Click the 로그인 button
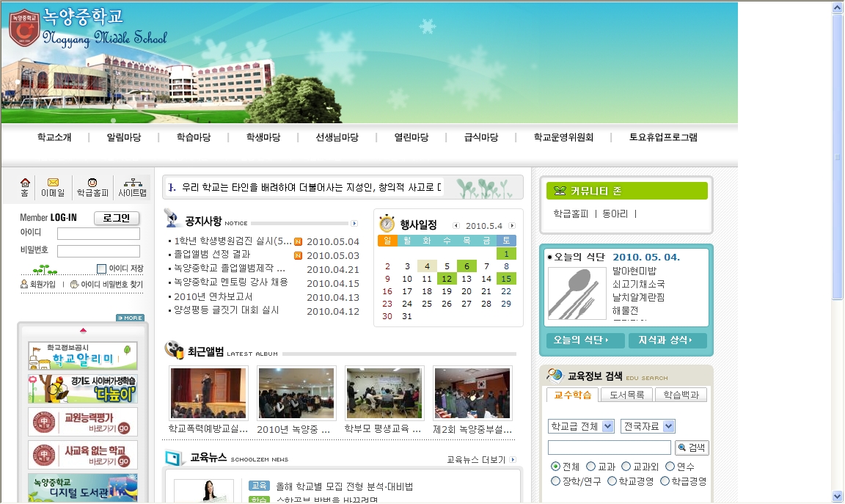The height and width of the screenshot is (504, 845). pos(117,218)
